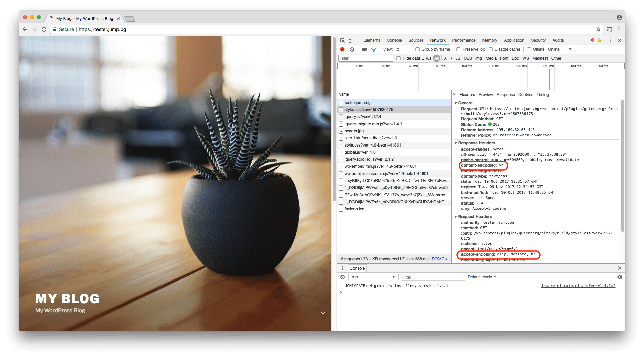Select header.jpg in the request list
The width and height of the screenshot is (644, 358).
[354, 131]
